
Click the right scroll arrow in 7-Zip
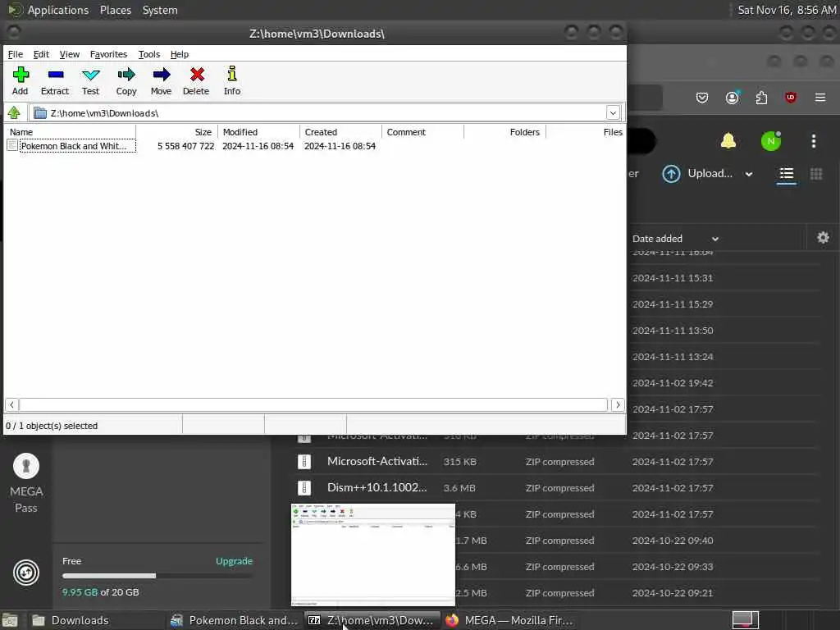[617, 405]
